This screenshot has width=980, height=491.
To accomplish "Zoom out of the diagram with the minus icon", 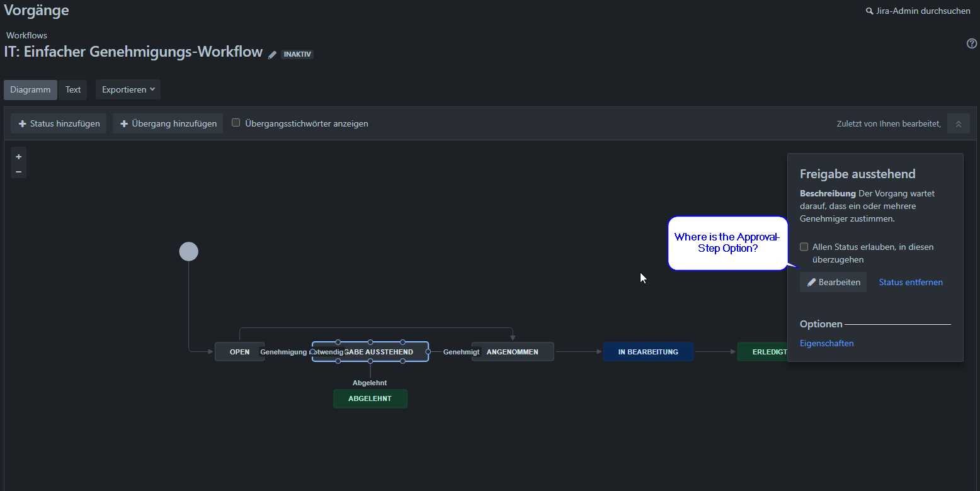I will pos(18,171).
